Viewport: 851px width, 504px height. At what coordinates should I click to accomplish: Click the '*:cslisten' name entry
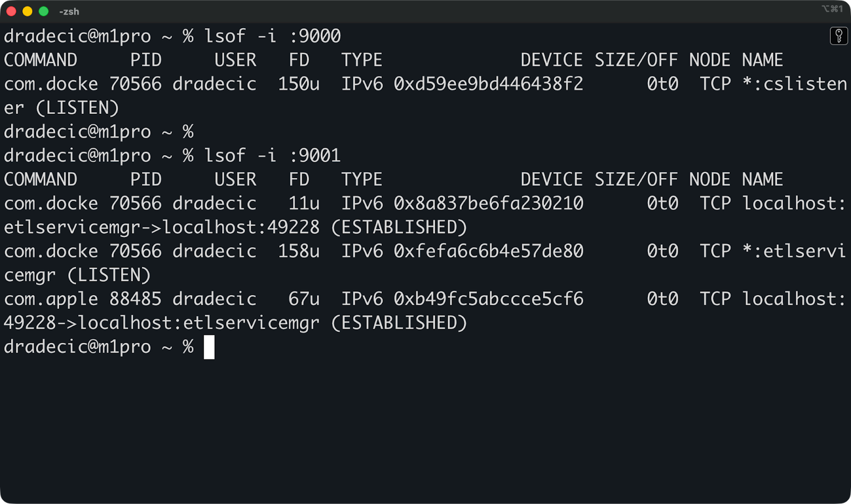(794, 84)
